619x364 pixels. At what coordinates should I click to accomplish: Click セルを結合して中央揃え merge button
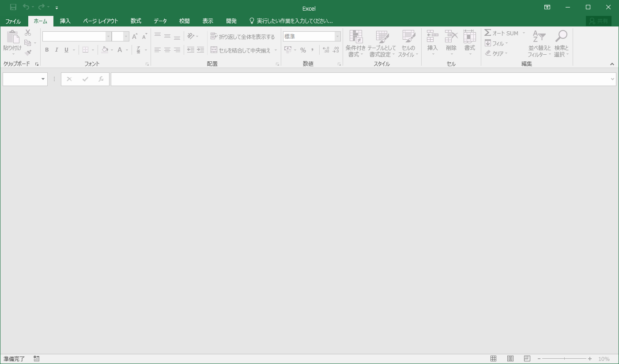point(241,50)
